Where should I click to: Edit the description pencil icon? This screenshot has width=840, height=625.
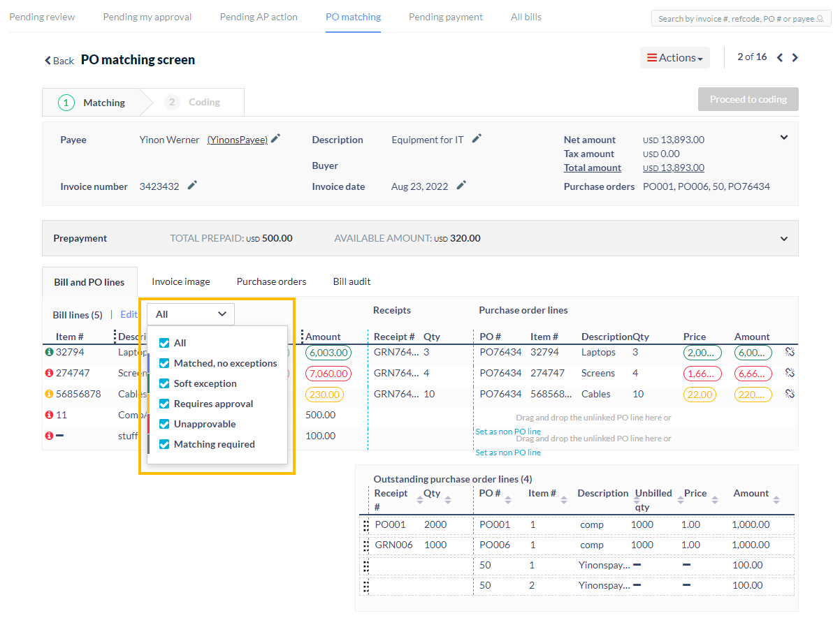pyautogui.click(x=477, y=139)
